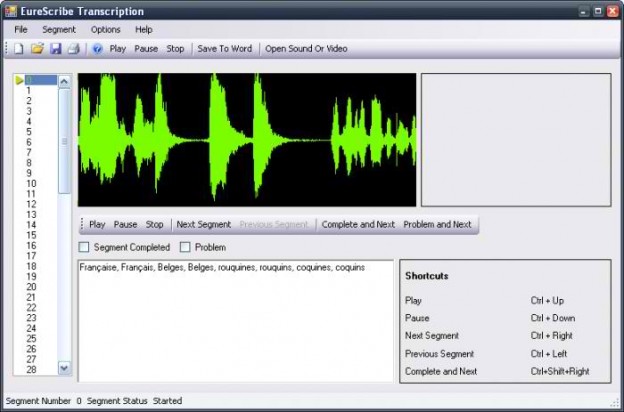Select segment 9 in list
Image resolution: width=624 pixels, height=412 pixels.
(29, 173)
